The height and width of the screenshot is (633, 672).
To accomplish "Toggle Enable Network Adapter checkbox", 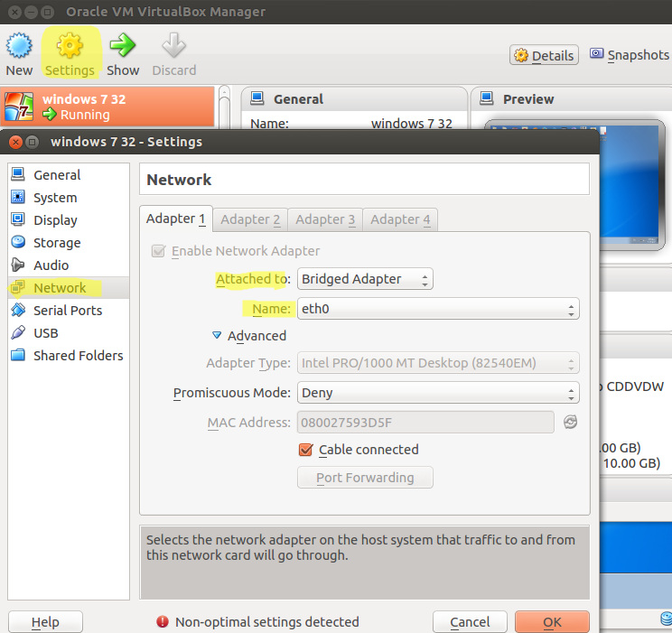I will coord(159,251).
